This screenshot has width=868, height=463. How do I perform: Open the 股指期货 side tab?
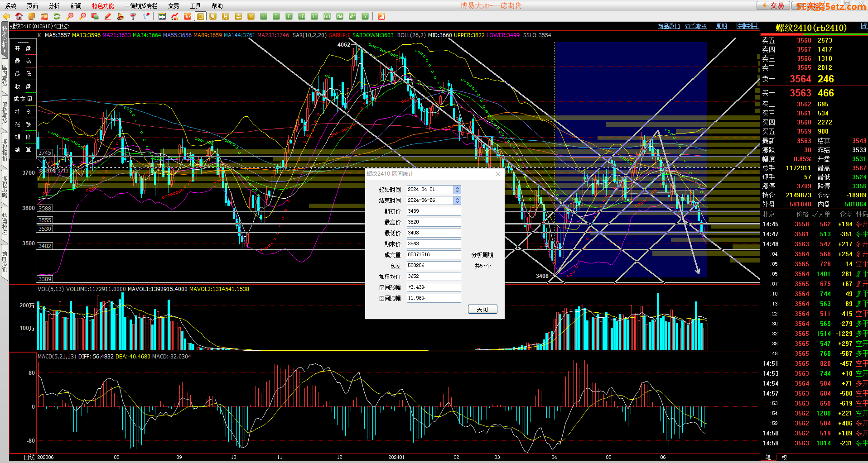(5, 113)
